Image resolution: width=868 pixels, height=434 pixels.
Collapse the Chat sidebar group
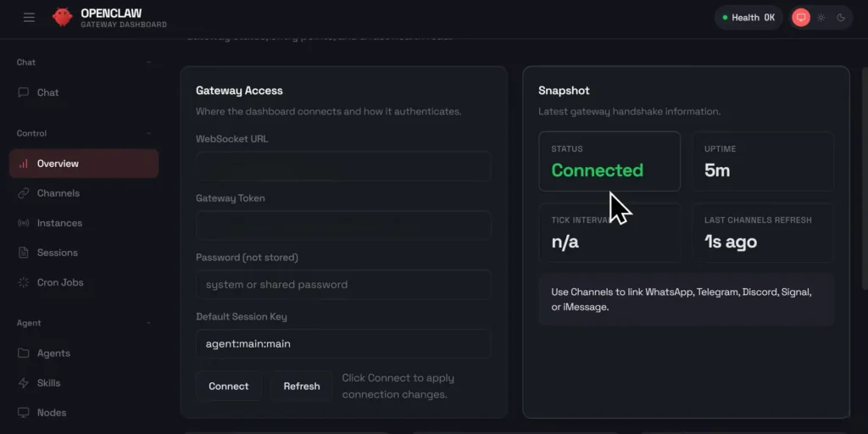coord(149,63)
